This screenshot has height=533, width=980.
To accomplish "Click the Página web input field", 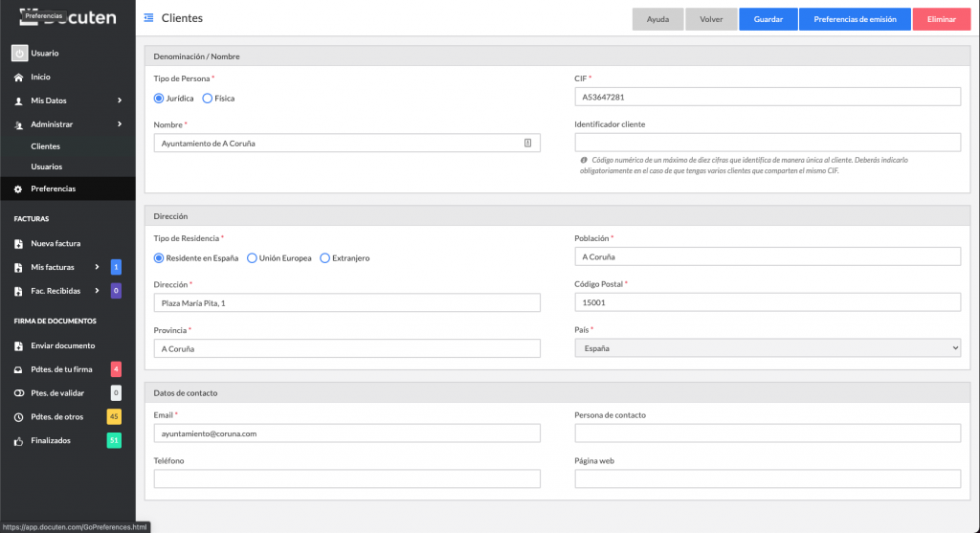I will pyautogui.click(x=768, y=479).
